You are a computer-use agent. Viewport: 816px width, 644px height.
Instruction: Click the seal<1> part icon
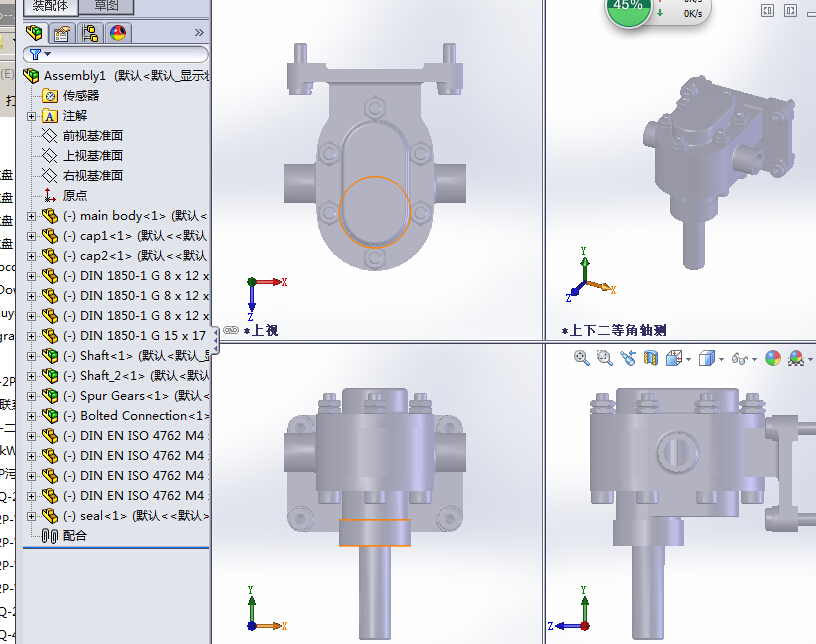click(x=50, y=516)
